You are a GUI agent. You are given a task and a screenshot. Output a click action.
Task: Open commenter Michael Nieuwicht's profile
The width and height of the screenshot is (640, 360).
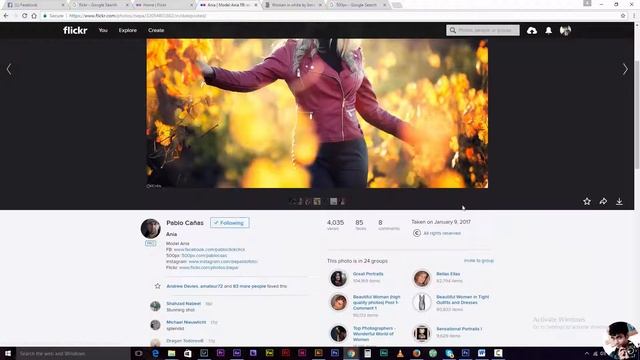(186, 322)
